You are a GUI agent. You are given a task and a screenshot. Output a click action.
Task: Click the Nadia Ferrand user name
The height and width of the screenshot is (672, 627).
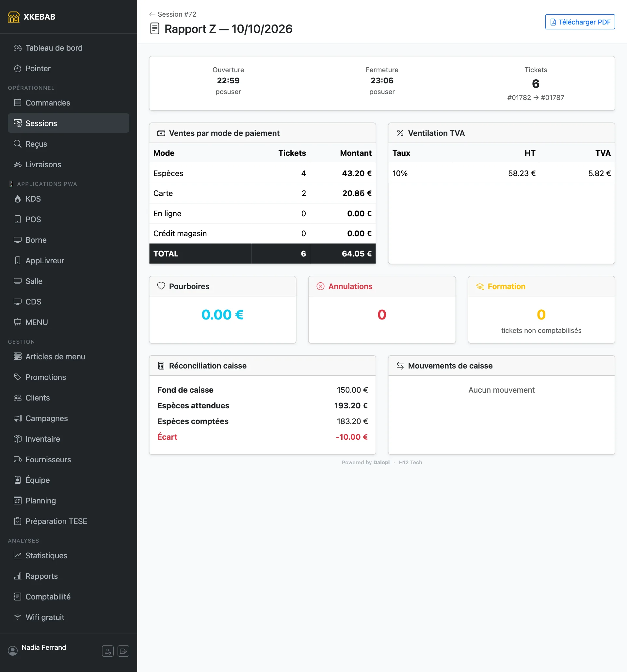click(x=44, y=647)
